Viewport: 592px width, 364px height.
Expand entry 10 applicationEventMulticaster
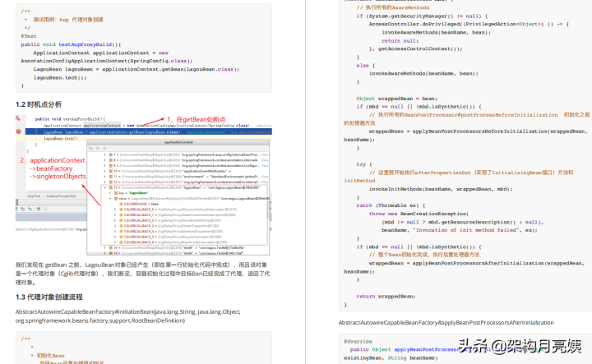click(x=104, y=171)
